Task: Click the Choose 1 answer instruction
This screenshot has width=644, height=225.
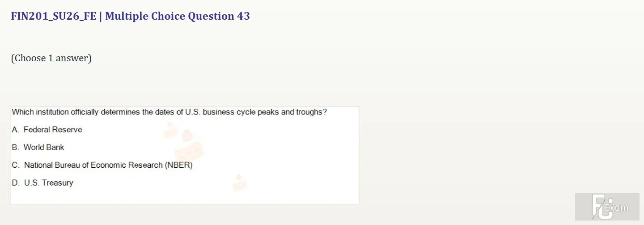Action: [x=51, y=58]
